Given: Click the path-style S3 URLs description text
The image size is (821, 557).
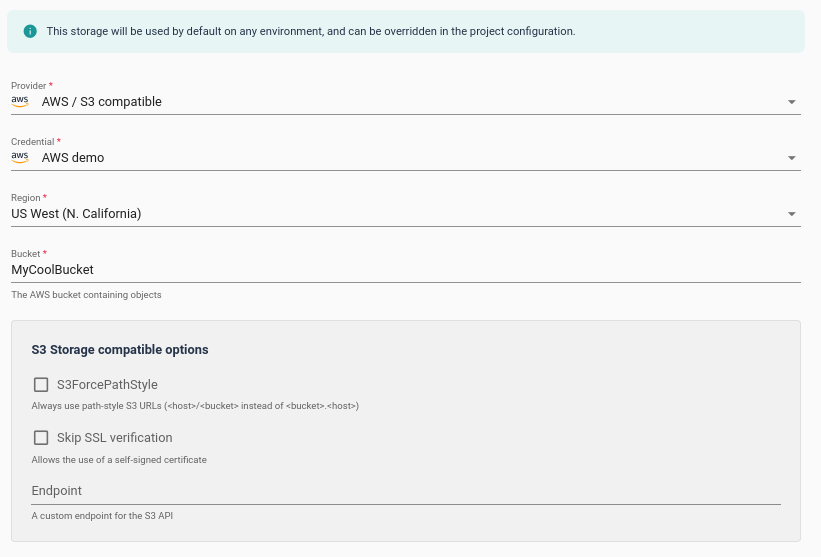Looking at the screenshot, I should click(195, 406).
